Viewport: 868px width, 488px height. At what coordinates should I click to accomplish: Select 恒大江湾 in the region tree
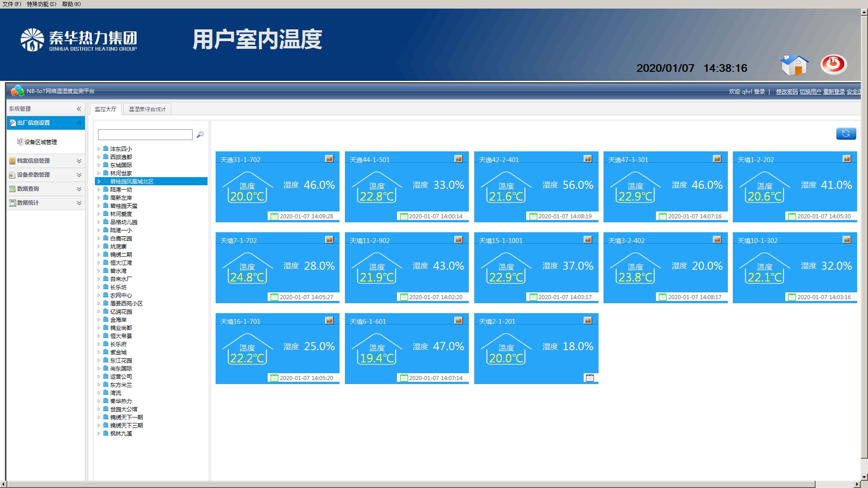tap(121, 263)
